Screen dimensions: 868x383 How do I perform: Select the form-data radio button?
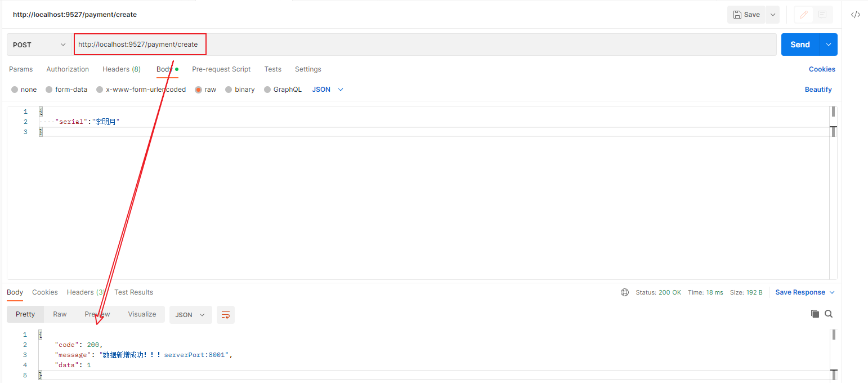[49, 90]
